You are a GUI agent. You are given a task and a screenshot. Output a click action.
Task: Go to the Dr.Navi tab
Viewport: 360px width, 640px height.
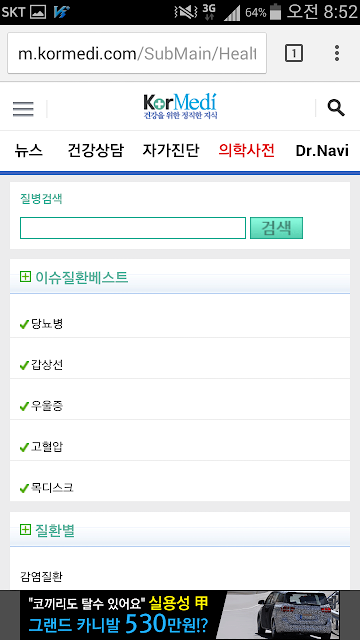pyautogui.click(x=322, y=151)
